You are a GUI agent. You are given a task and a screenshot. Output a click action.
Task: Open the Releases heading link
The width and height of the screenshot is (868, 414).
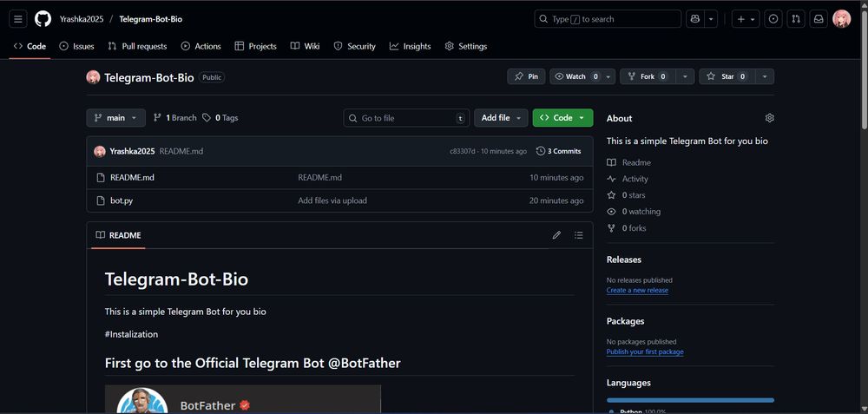point(624,260)
